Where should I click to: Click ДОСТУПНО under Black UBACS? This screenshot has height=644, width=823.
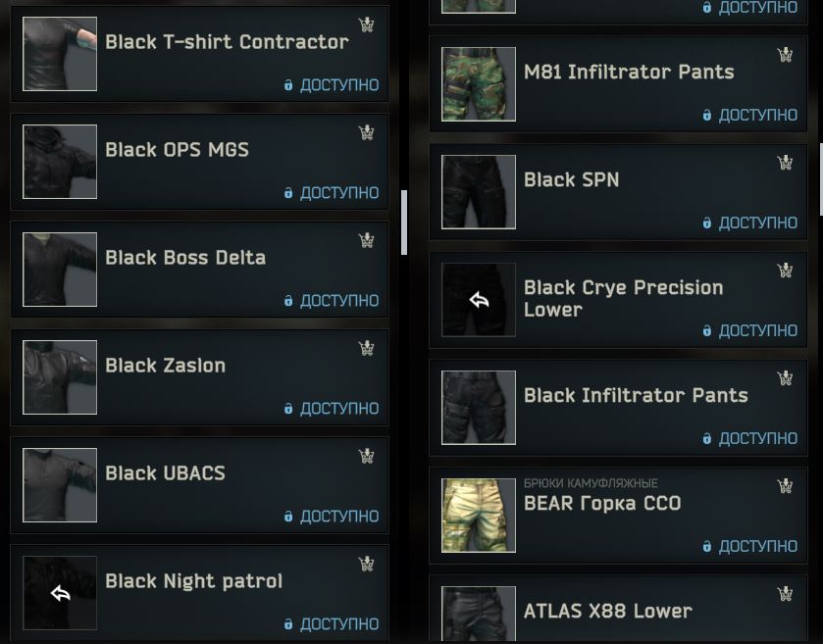point(339,517)
